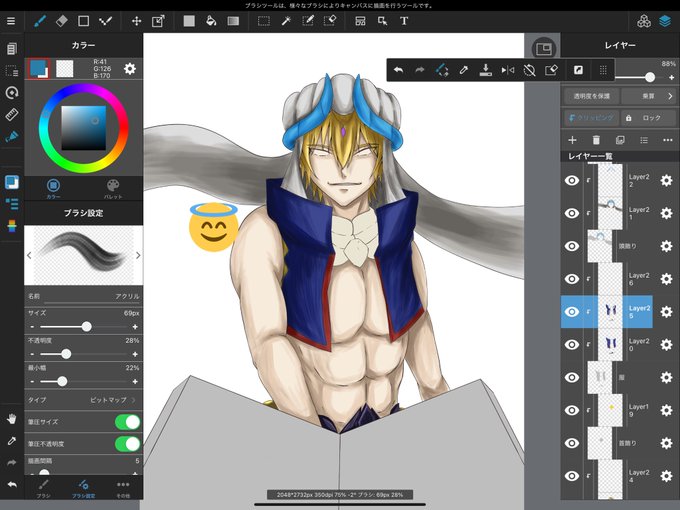Click the save download icon
Viewport: 680px width, 510px height.
pos(485,70)
